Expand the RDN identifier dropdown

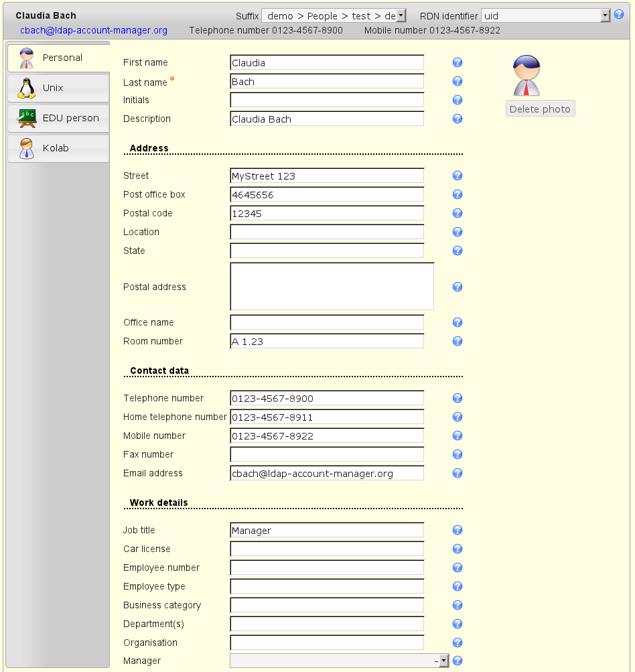[545, 15]
